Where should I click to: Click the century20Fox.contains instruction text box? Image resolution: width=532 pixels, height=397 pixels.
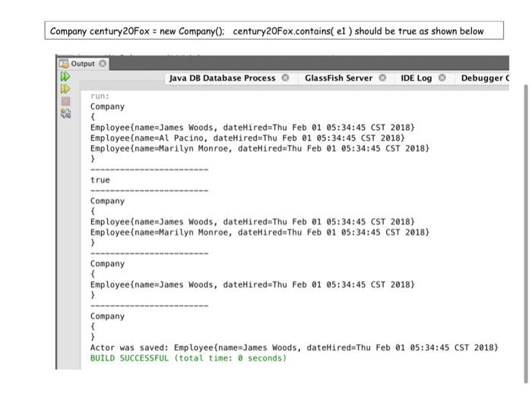(x=274, y=30)
